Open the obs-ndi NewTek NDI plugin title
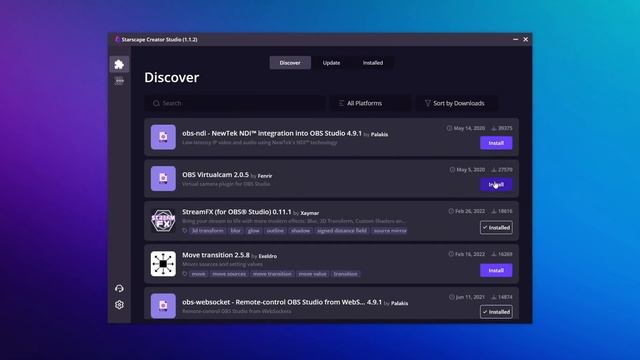This screenshot has width=640, height=360. tap(272, 133)
